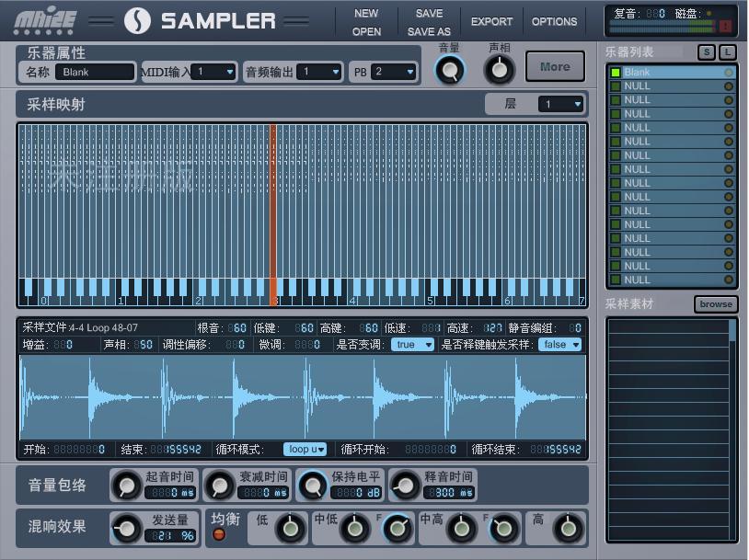The height and width of the screenshot is (560, 749).
Task: Click the 起音时间 attack knob
Action: click(127, 486)
